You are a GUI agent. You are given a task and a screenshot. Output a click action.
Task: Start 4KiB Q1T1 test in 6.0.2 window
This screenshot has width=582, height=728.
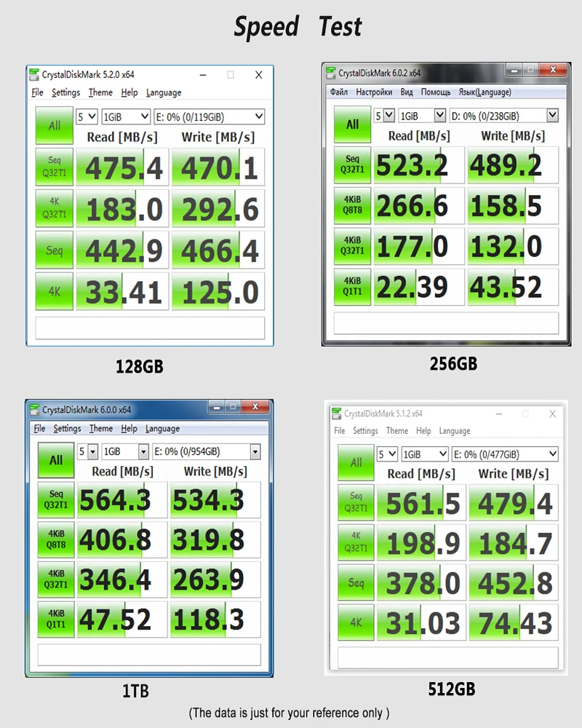352,286
